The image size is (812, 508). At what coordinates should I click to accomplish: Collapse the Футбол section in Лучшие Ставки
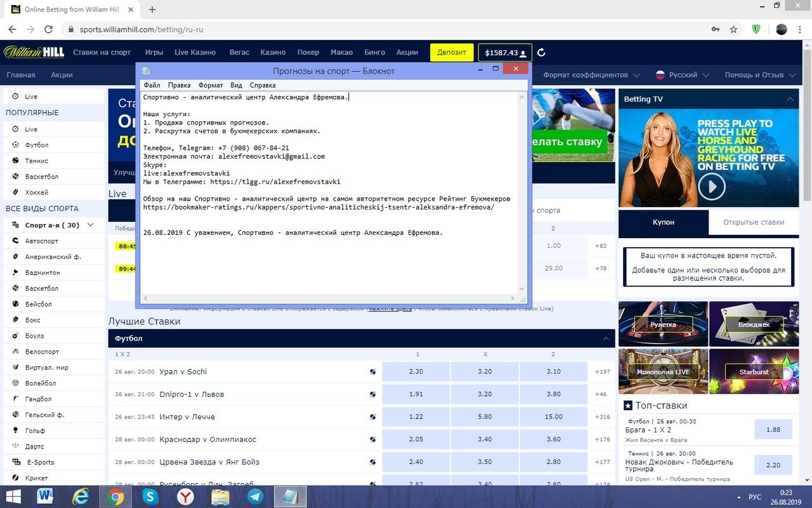[606, 338]
